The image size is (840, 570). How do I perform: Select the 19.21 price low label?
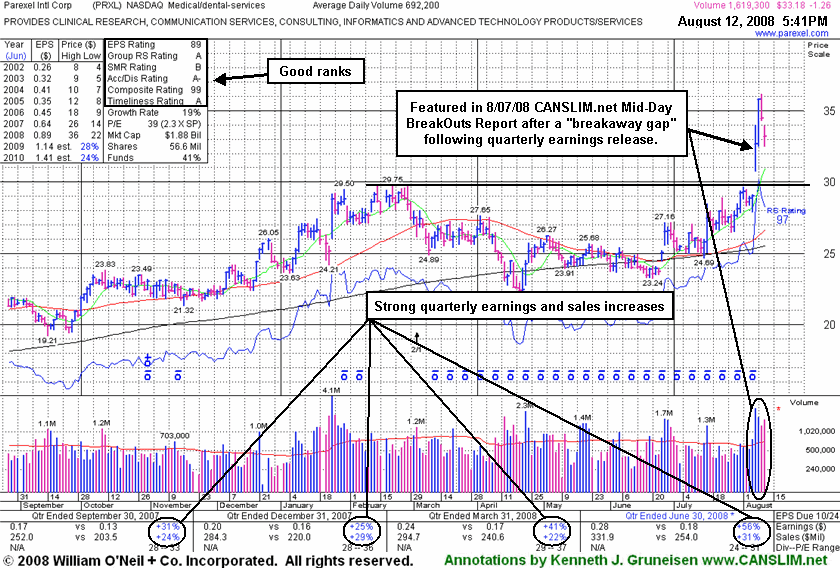pyautogui.click(x=47, y=340)
